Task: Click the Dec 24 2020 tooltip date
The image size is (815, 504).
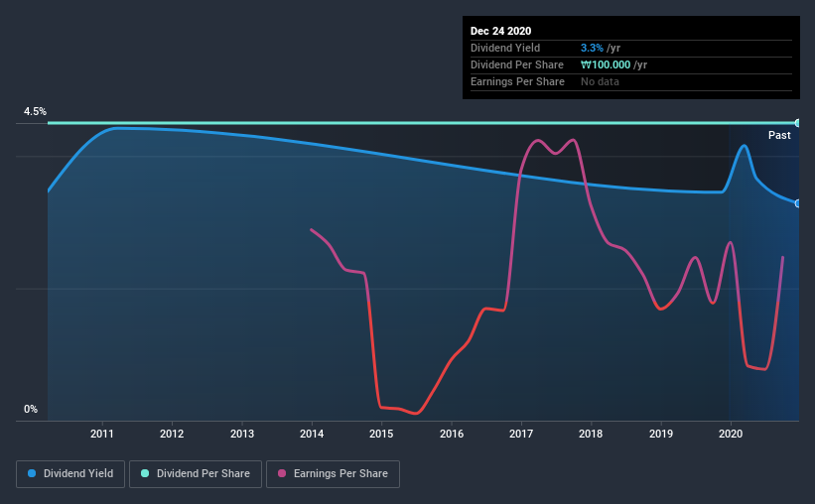Action: pos(500,31)
